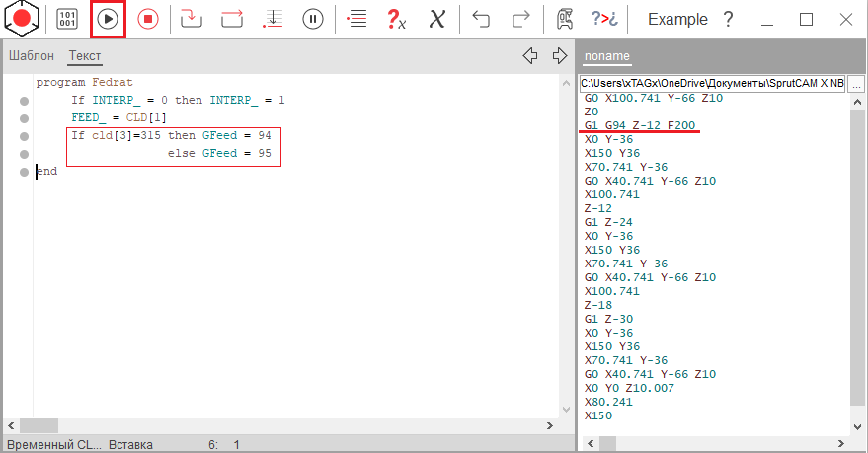The image size is (868, 453).
Task: Click the browse button next to file path
Action: pos(856,84)
